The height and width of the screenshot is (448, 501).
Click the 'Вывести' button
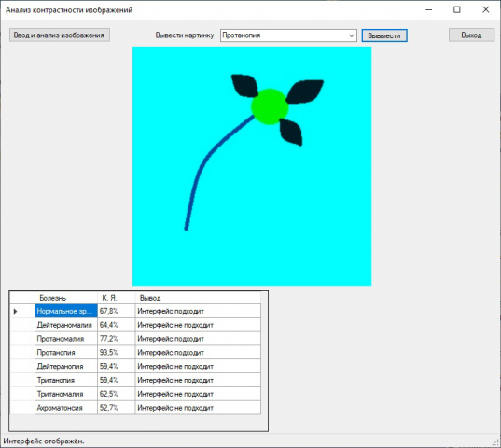pos(384,35)
